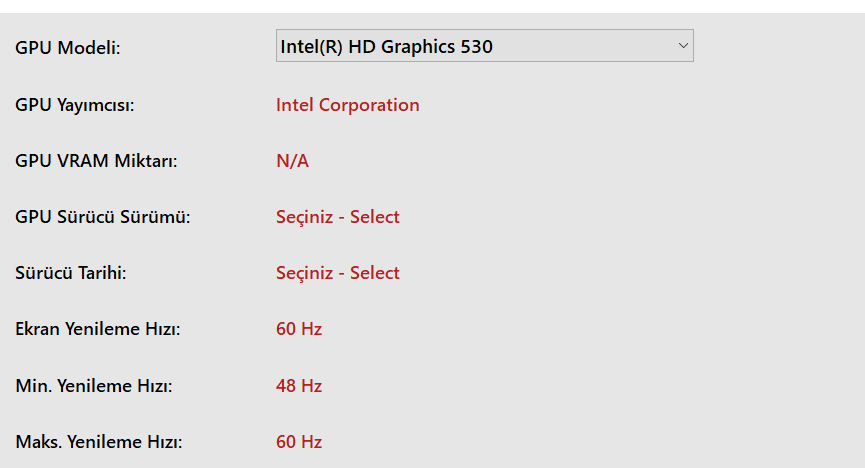This screenshot has height=468, width=865.
Task: Click 60 Hz beside Maks. Yenileme Hızı
Action: 299,442
